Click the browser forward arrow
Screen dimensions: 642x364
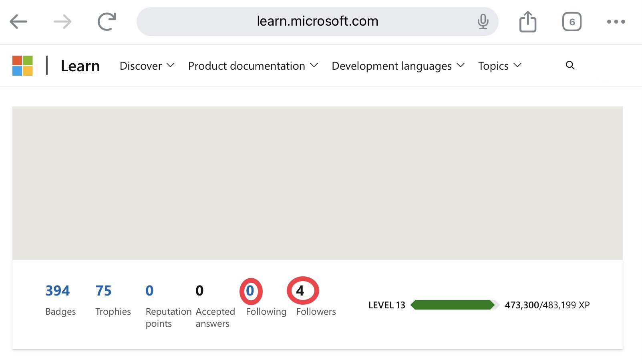pyautogui.click(x=62, y=22)
